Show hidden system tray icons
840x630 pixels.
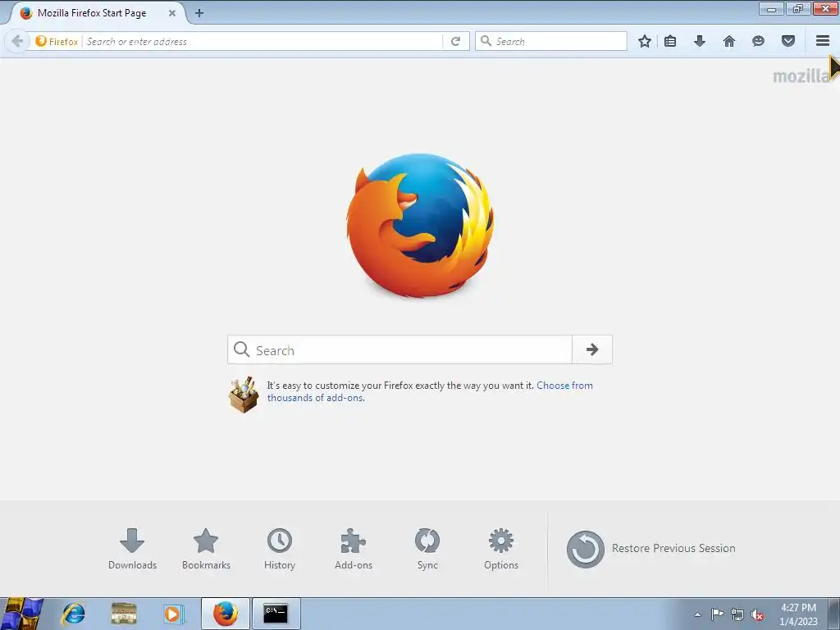coord(697,614)
